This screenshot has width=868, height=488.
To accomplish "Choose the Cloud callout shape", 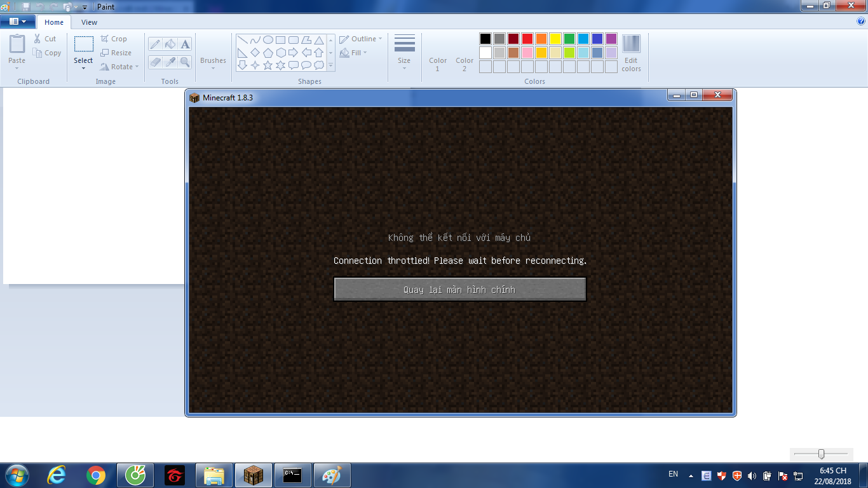I will click(319, 65).
